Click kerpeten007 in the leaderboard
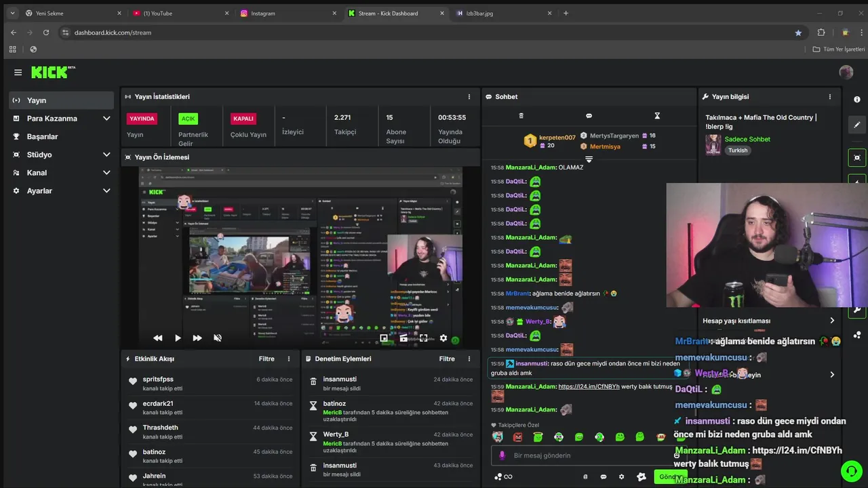Image resolution: width=868 pixels, height=488 pixels. pos(557,138)
